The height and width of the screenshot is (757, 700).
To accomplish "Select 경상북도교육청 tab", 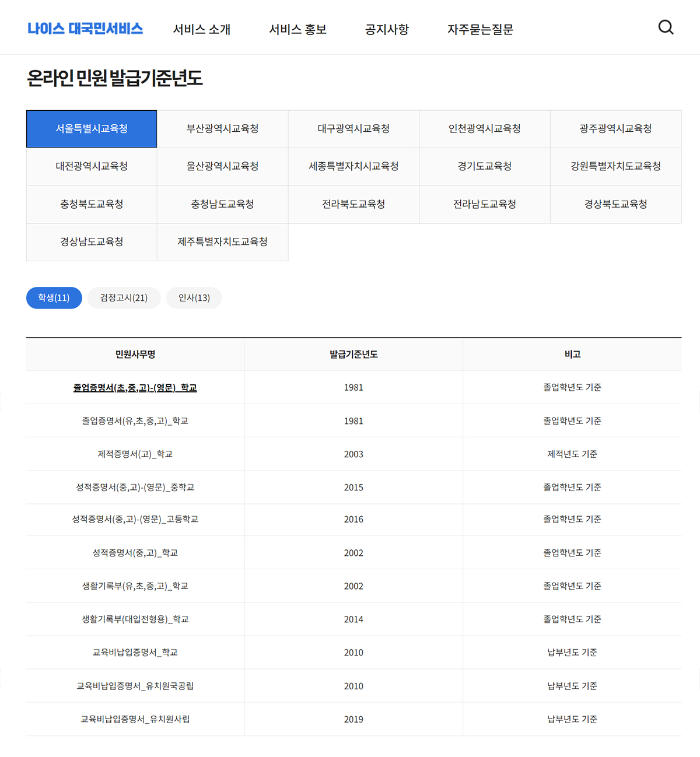I will [615, 204].
